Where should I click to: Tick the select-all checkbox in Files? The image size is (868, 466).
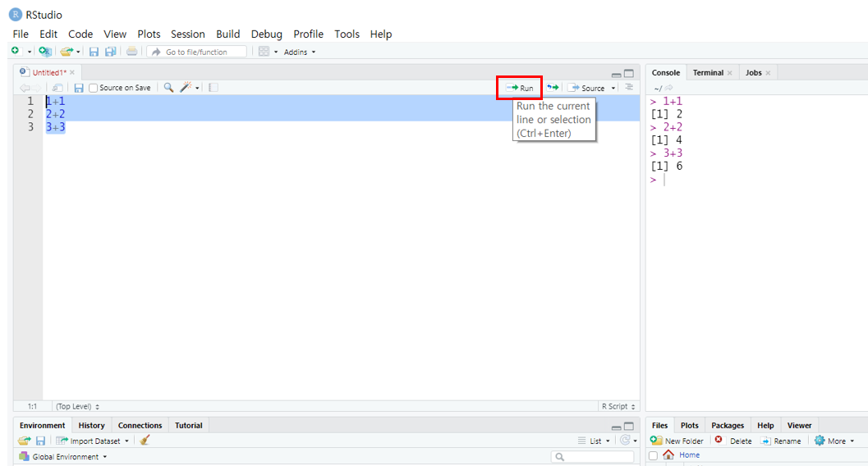(x=653, y=455)
